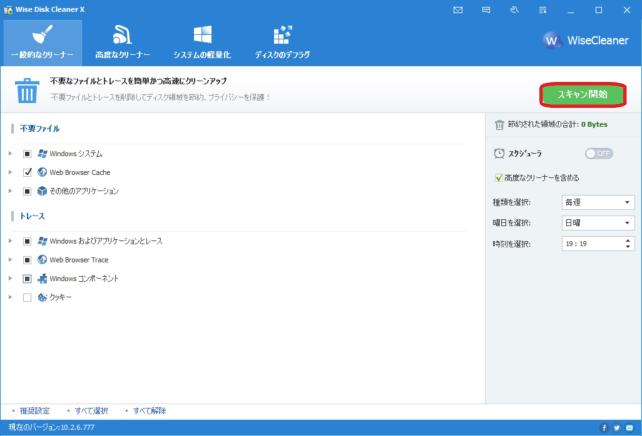
Task: Click the 0 Bytes saved space value
Action: tap(594, 124)
